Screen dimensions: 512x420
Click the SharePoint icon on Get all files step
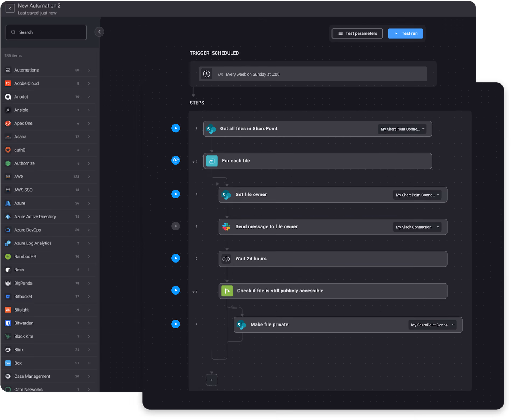pos(211,129)
